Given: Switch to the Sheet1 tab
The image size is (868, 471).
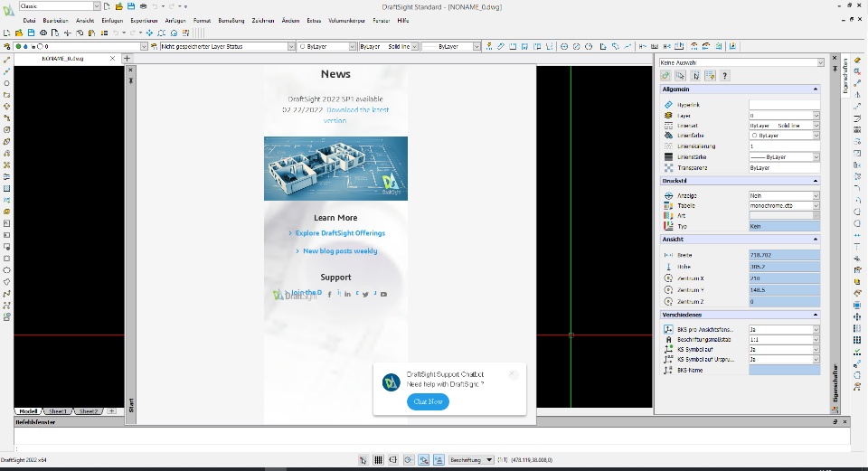Looking at the screenshot, I should click(58, 411).
